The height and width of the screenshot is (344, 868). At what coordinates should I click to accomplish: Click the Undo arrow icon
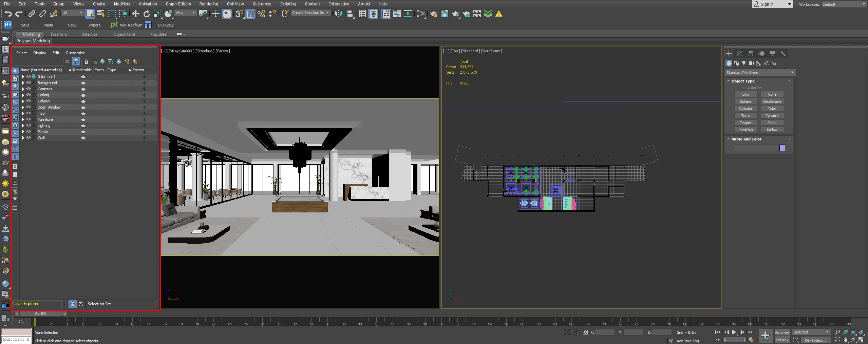[8, 14]
